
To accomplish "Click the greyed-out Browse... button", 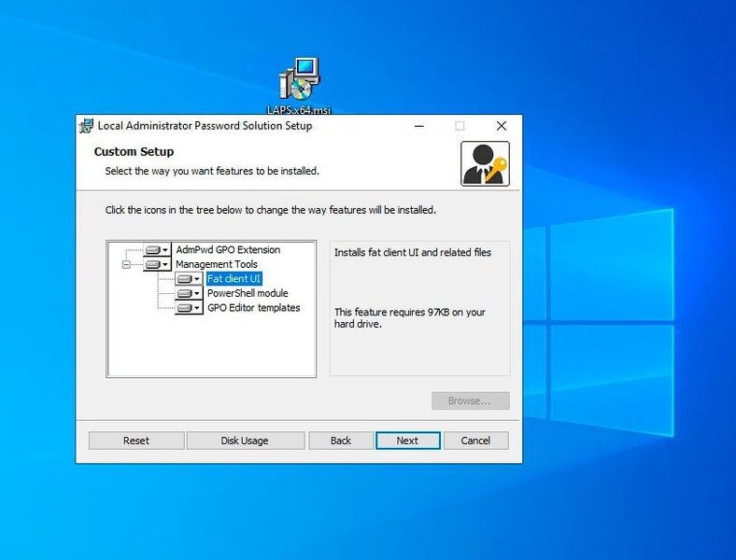I will click(x=471, y=401).
